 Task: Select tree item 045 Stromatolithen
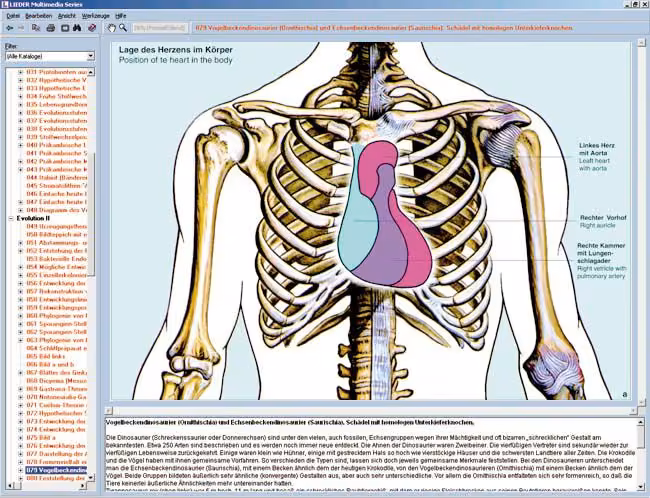[56, 185]
